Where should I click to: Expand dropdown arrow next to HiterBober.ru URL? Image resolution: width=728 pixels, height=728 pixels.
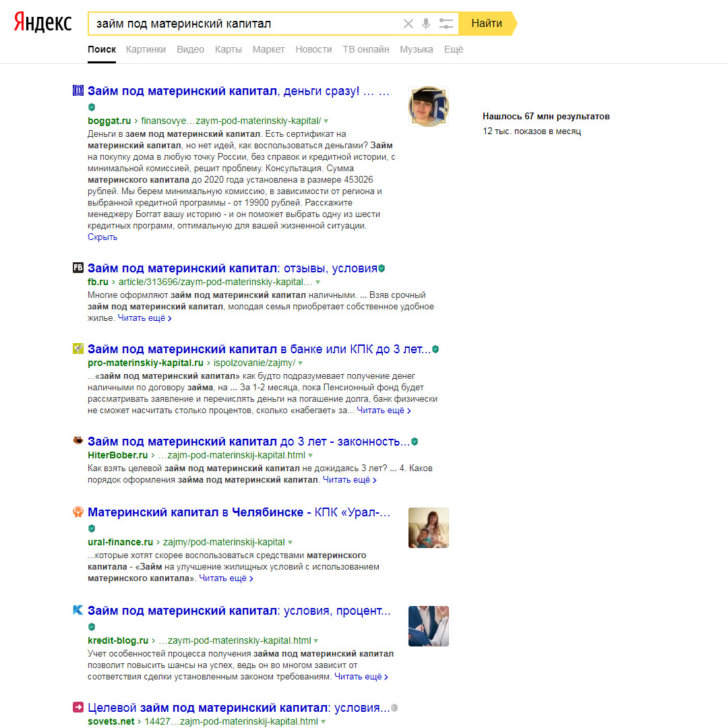pos(310,456)
